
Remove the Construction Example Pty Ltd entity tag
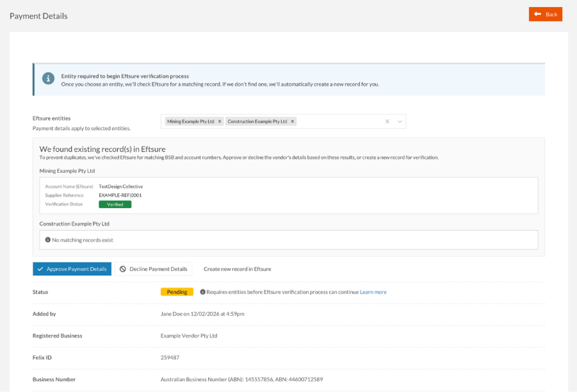(x=292, y=121)
